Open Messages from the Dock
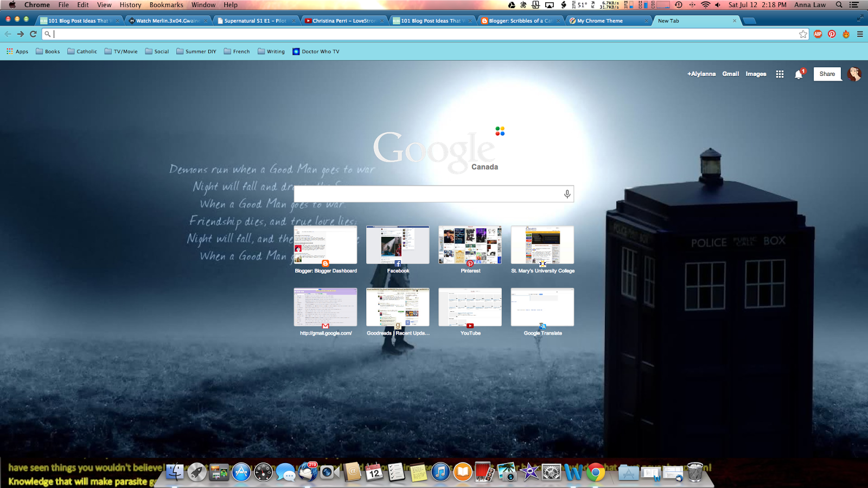 point(285,473)
